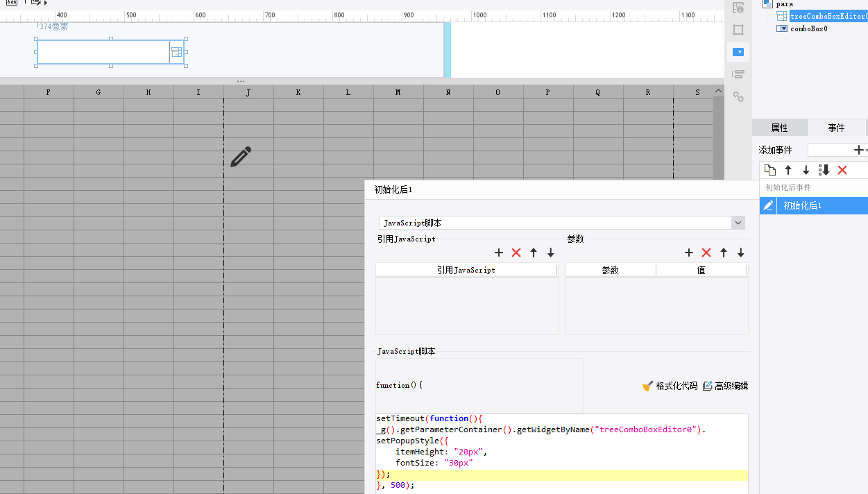Click the ruler-like icon in the top-left toolbar
Screen dimensions: 868x494
pos(12,2)
